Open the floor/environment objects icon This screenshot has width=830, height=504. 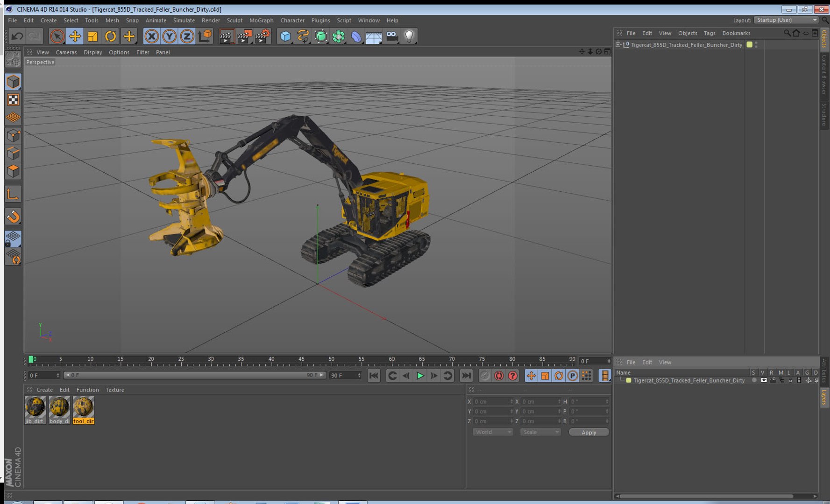374,36
